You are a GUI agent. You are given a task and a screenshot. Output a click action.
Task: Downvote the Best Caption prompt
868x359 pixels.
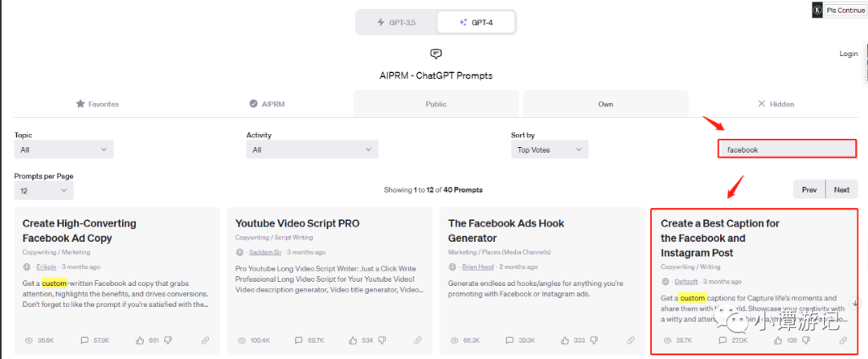(806, 341)
